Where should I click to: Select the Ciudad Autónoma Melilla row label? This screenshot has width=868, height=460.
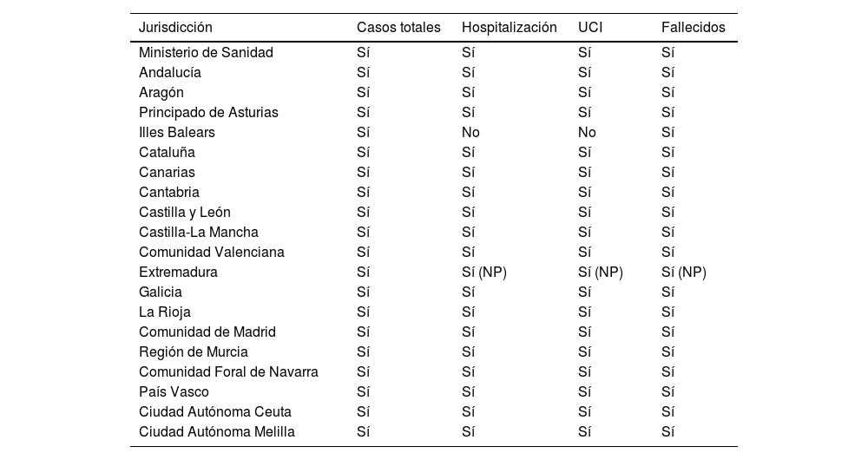[x=217, y=431]
